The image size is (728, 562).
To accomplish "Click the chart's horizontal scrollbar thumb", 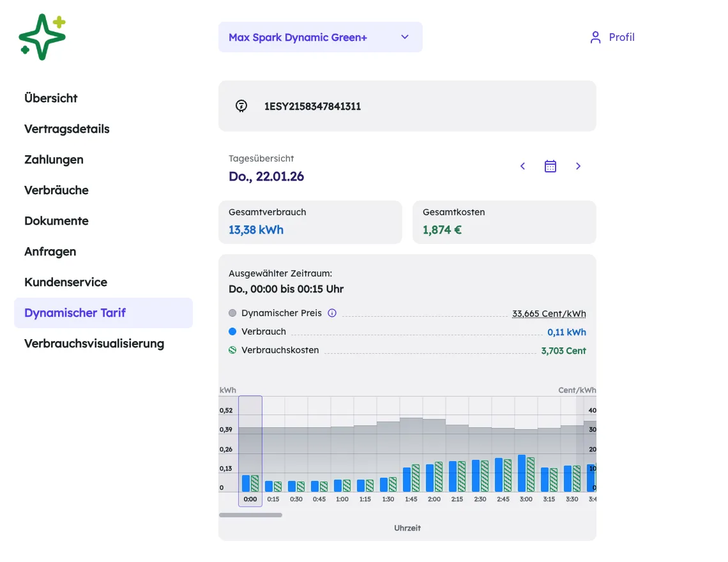I will pos(251,515).
